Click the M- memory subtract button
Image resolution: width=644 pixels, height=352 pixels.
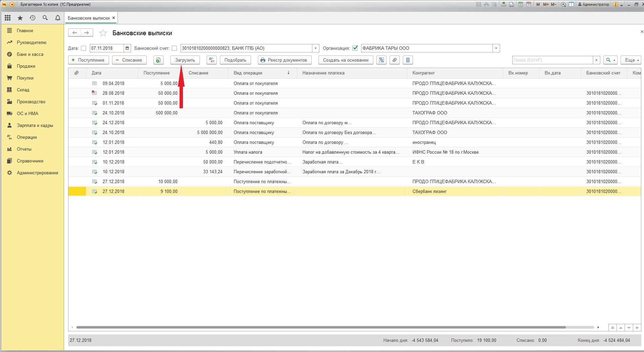[554, 4]
